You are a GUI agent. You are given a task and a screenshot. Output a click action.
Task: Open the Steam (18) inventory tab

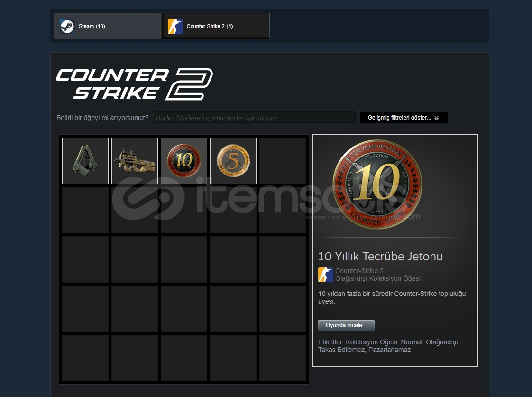point(108,26)
